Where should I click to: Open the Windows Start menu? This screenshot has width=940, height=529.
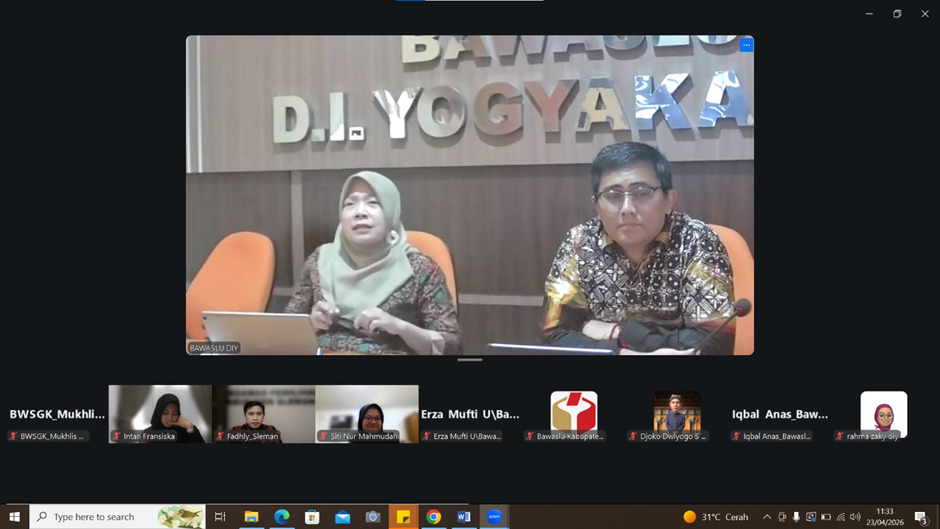tap(14, 516)
